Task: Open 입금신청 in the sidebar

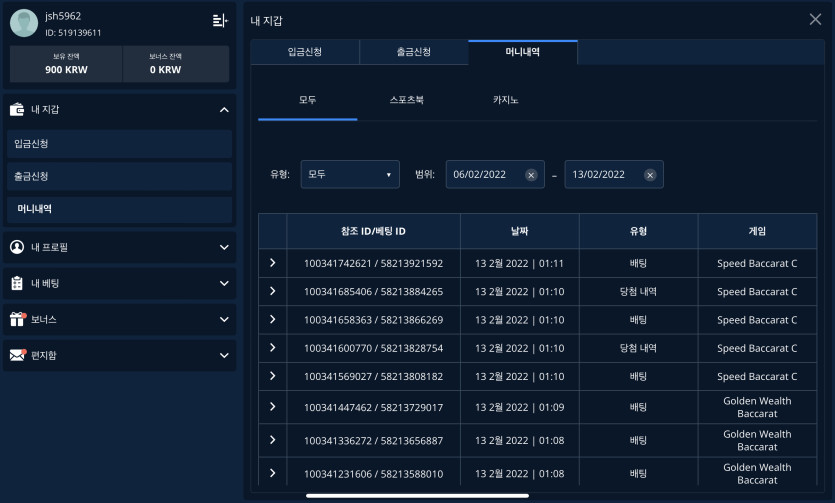Action: click(x=119, y=144)
